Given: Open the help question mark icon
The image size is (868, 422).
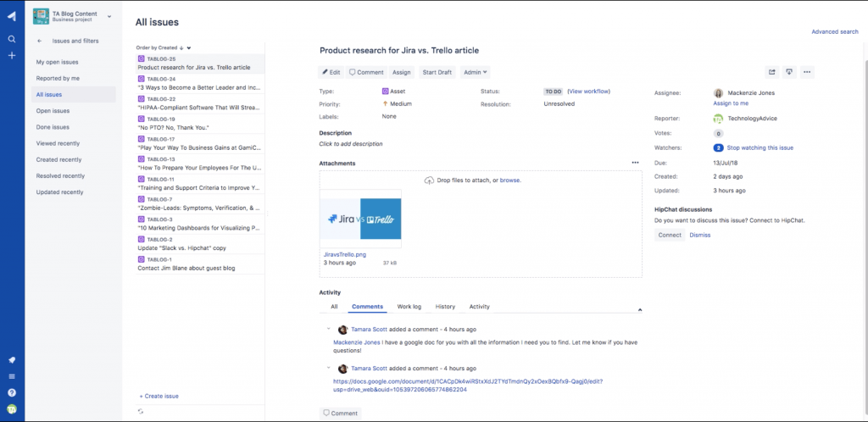Looking at the screenshot, I should [x=12, y=392].
